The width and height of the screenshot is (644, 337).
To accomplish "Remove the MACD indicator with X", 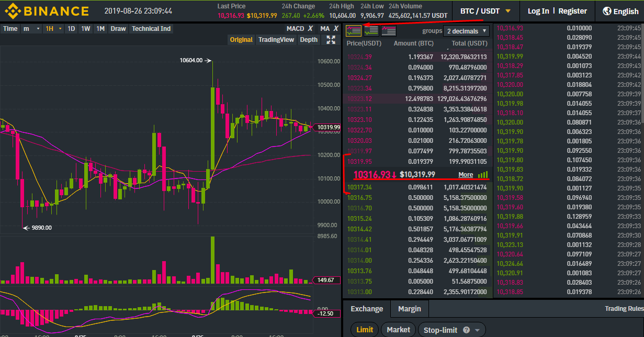I will point(310,29).
